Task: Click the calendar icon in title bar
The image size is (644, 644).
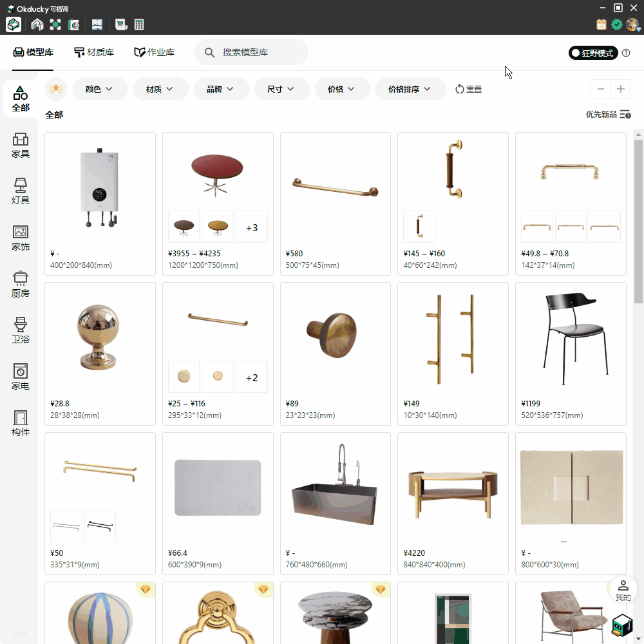Action: click(x=601, y=24)
